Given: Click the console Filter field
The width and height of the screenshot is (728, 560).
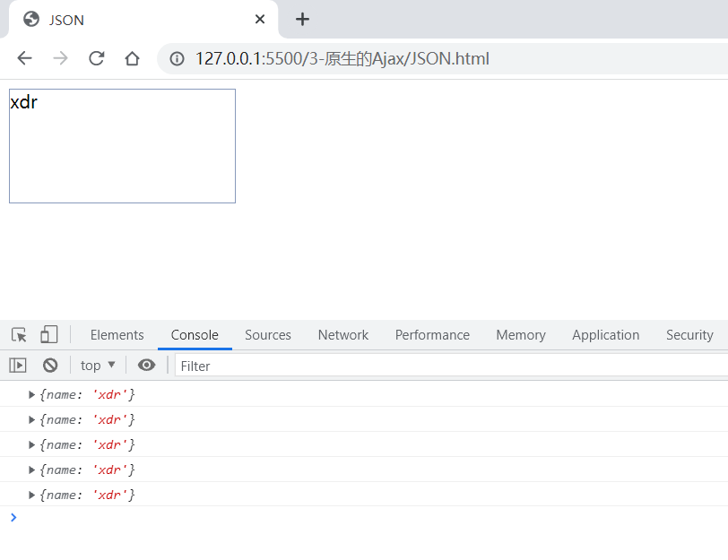Looking at the screenshot, I should coord(451,366).
